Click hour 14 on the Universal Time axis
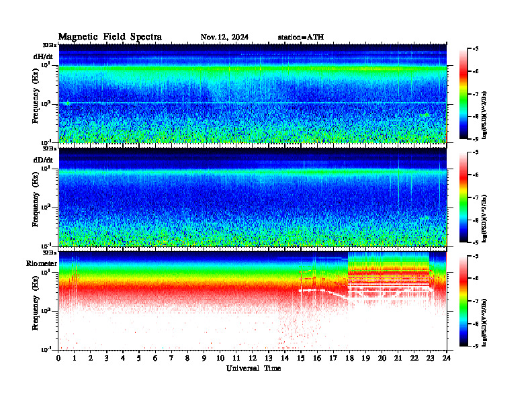The width and height of the screenshot is (532, 411). [x=285, y=359]
